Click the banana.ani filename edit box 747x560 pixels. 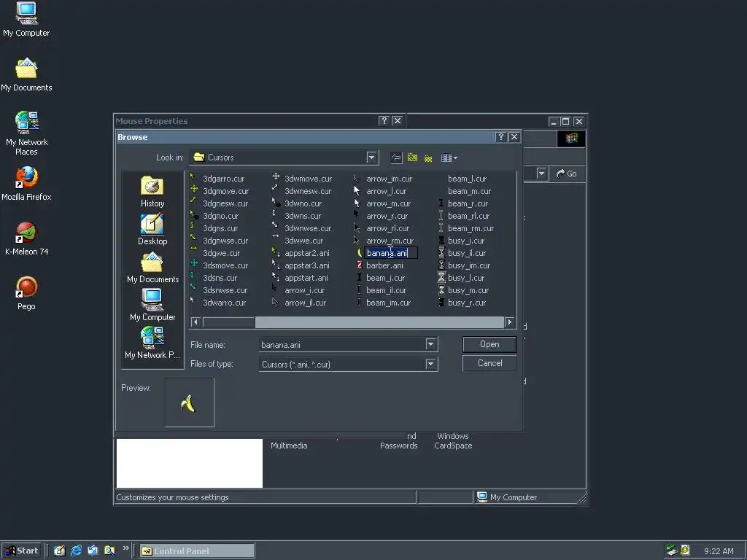coord(391,253)
